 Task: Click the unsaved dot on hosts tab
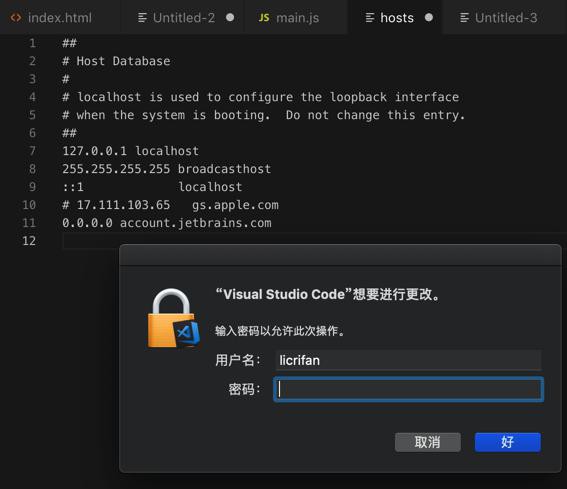[x=429, y=17]
